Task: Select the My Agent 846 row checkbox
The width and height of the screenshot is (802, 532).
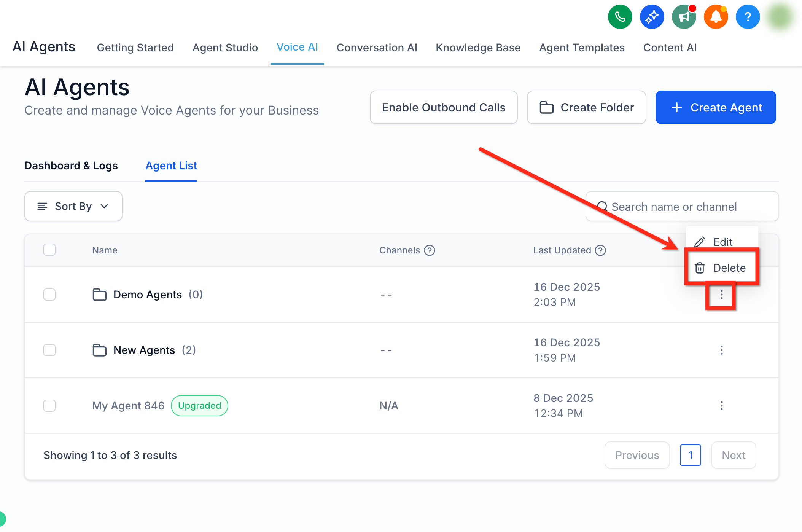Action: pyautogui.click(x=49, y=406)
